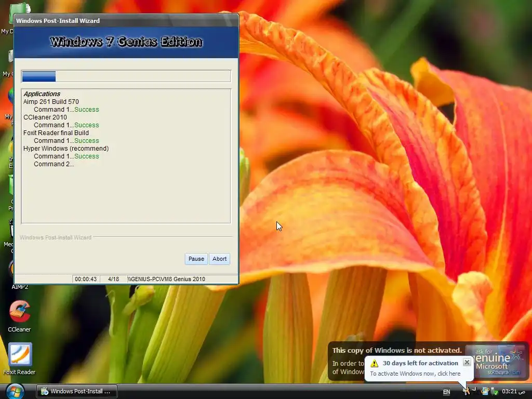The width and height of the screenshot is (532, 399).
Task: Click 'This copy of Windows is not activated' notice
Action: pos(397,351)
